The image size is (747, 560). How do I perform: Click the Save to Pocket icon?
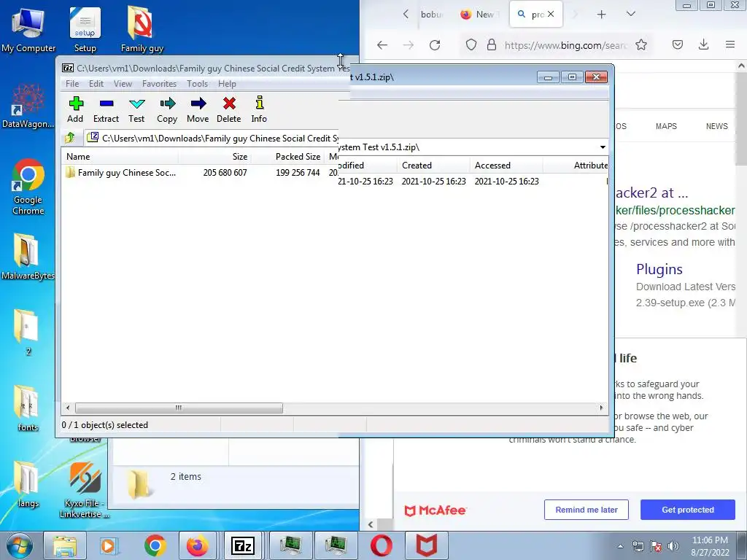point(678,45)
